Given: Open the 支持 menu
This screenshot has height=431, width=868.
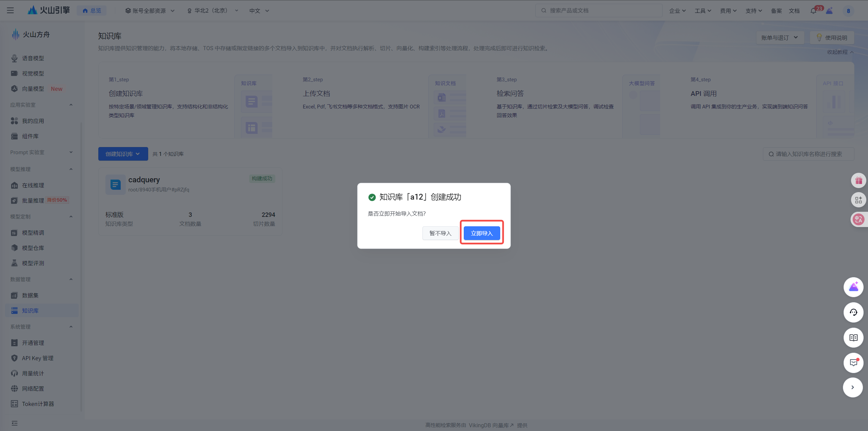Looking at the screenshot, I should pos(754,11).
